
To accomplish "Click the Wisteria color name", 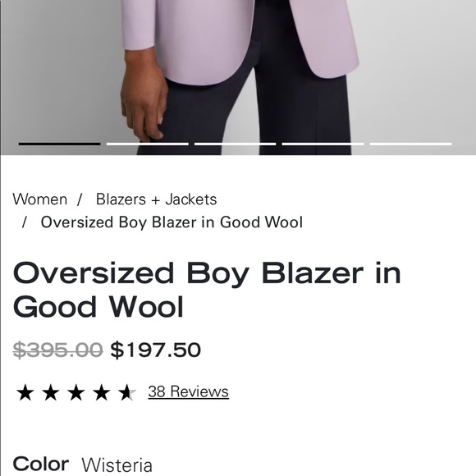I will (x=117, y=465).
